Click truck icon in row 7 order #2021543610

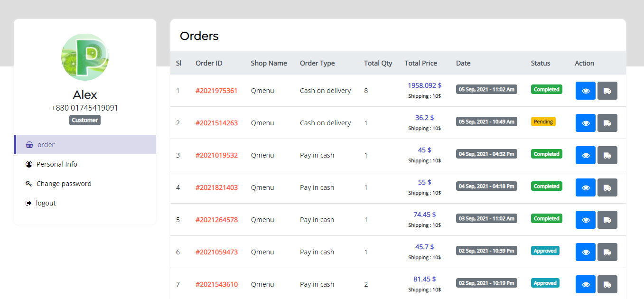point(607,284)
